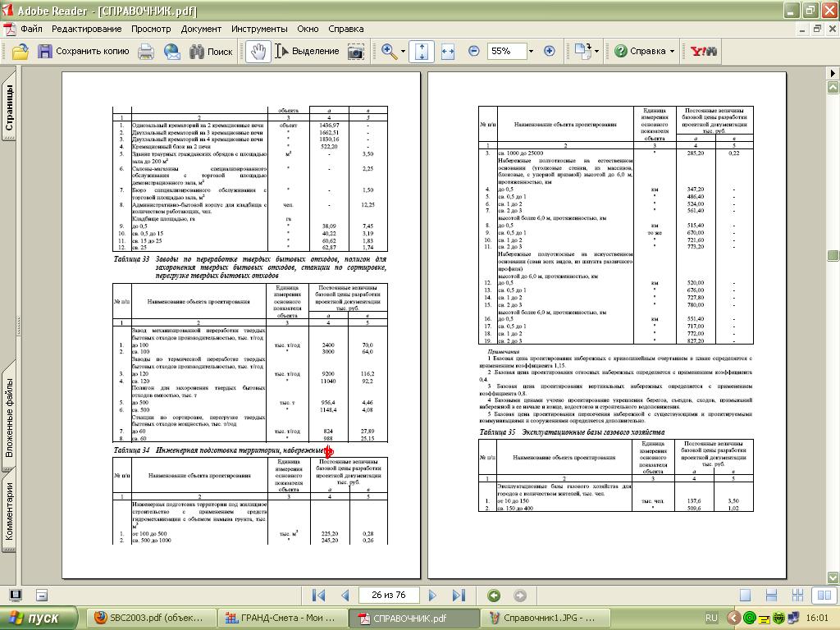Image resolution: width=840 pixels, height=630 pixels.
Task: Click the status bar hide toolbars icon
Action: coord(42,596)
